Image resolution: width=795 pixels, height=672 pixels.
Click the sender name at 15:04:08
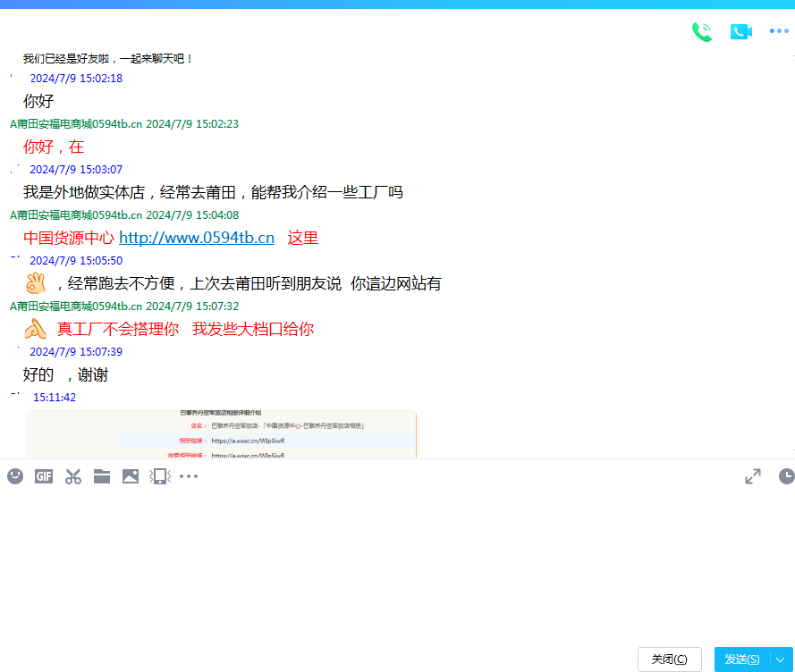(x=76, y=214)
